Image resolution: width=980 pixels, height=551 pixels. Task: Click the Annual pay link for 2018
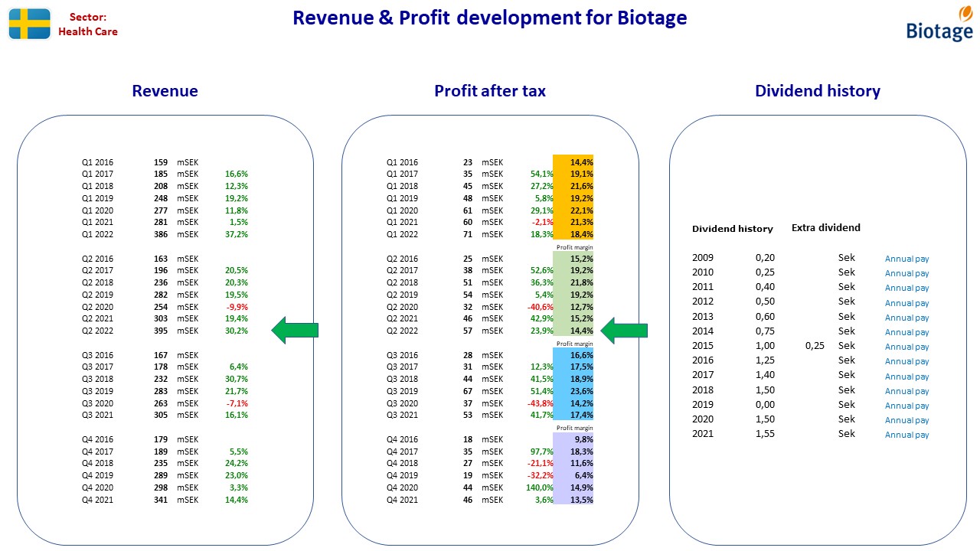(907, 391)
